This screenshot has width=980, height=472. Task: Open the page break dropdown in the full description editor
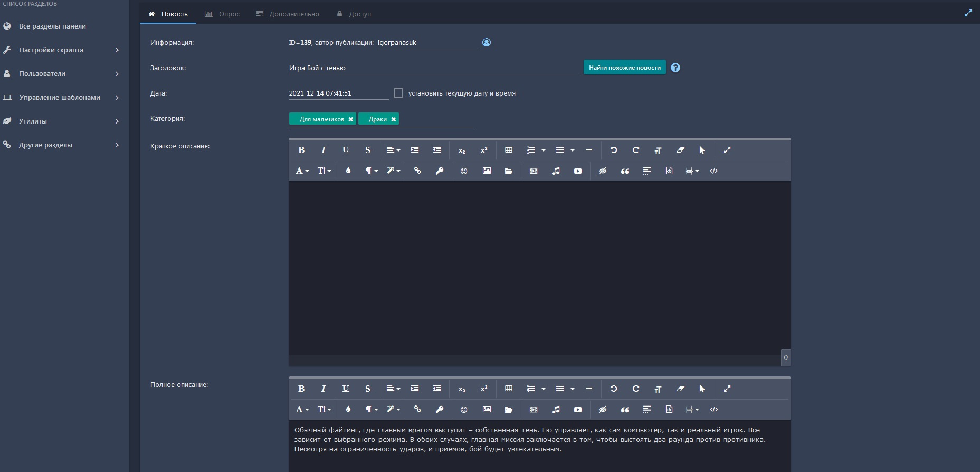click(x=692, y=410)
